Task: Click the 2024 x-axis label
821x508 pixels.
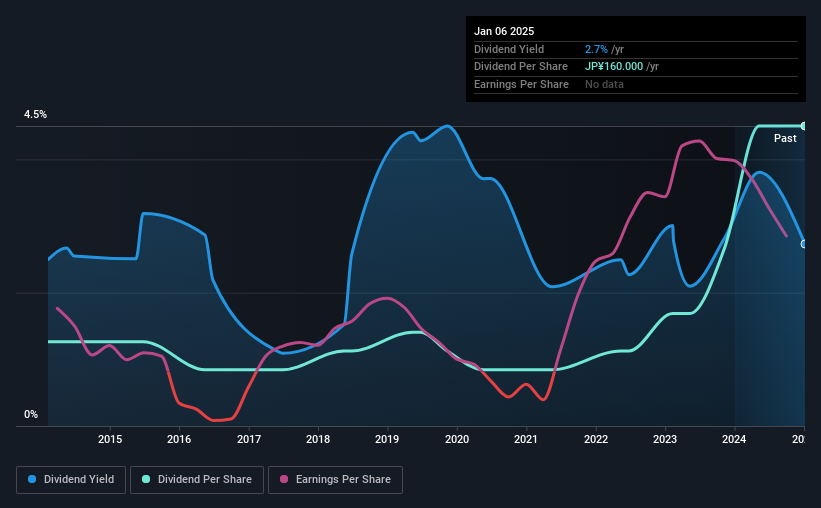Action: pyautogui.click(x=734, y=439)
